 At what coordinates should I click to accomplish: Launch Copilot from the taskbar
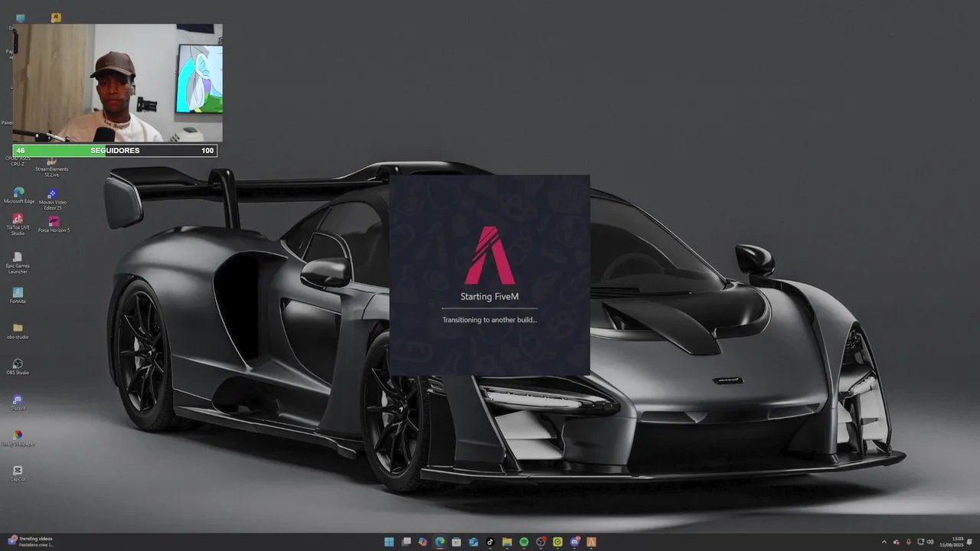423,542
